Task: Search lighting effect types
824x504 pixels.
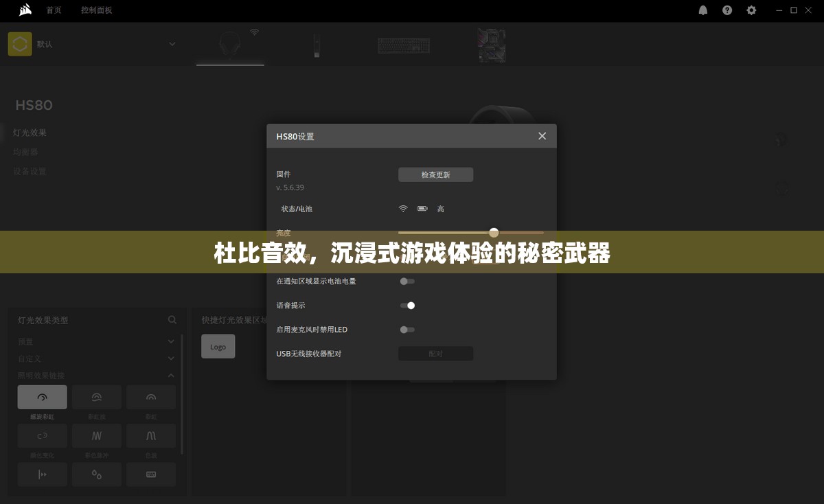Action: 172,320
